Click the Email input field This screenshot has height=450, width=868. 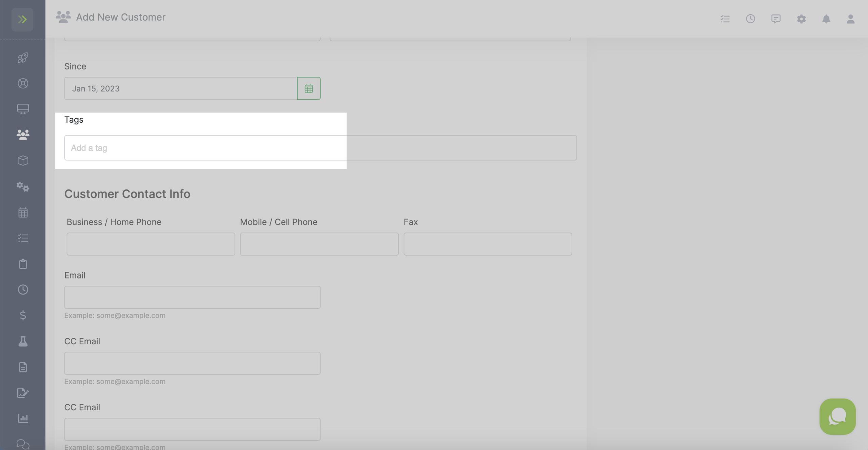click(x=192, y=297)
